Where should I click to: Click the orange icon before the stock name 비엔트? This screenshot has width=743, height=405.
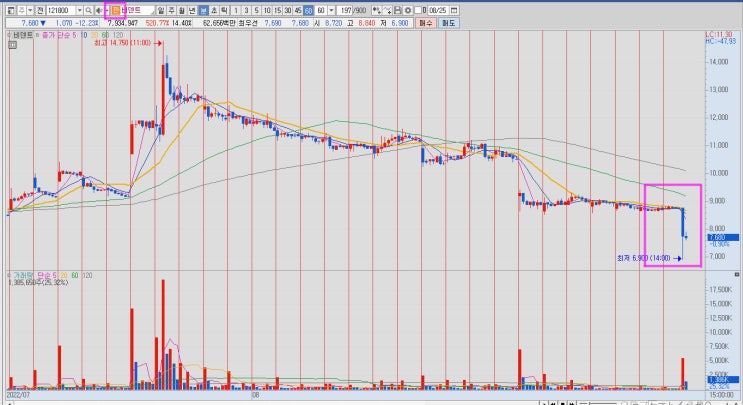[116, 10]
